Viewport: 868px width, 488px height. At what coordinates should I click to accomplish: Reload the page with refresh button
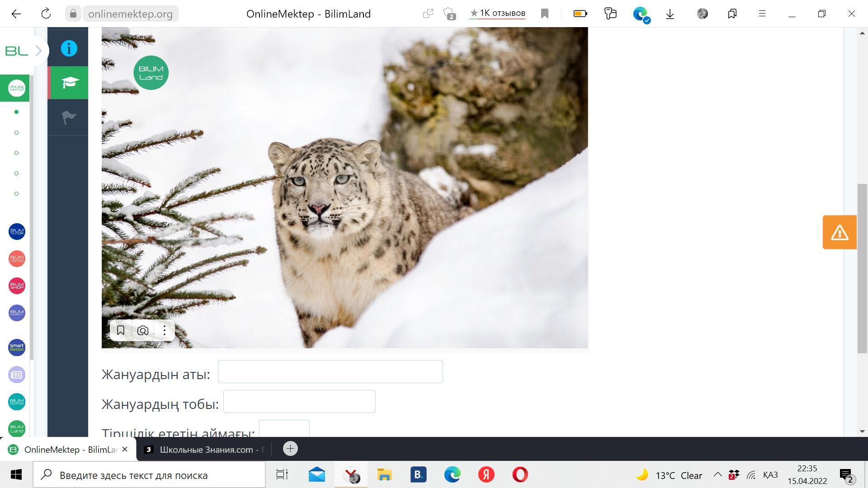tap(46, 14)
